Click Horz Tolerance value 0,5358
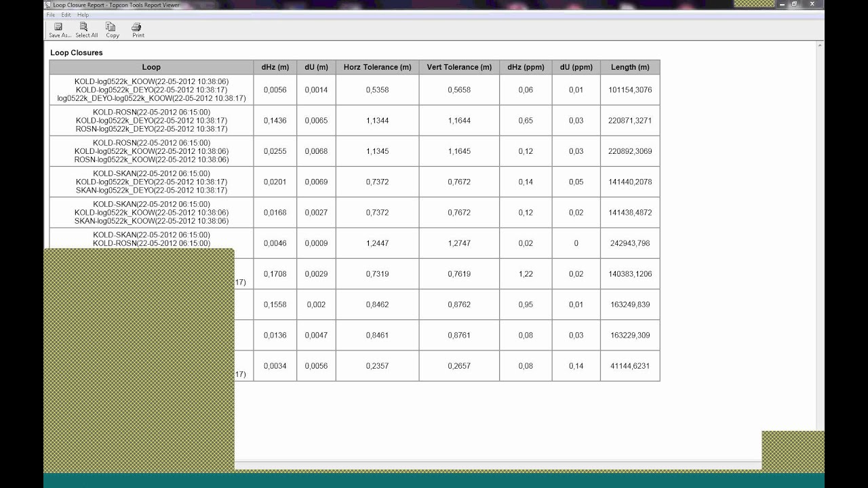The width and height of the screenshot is (868, 488). tap(377, 89)
